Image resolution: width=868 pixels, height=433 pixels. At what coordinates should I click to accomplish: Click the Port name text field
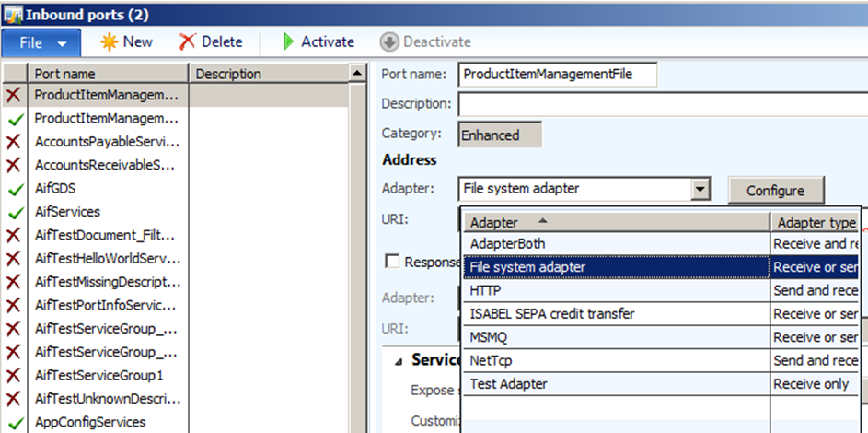(559, 75)
